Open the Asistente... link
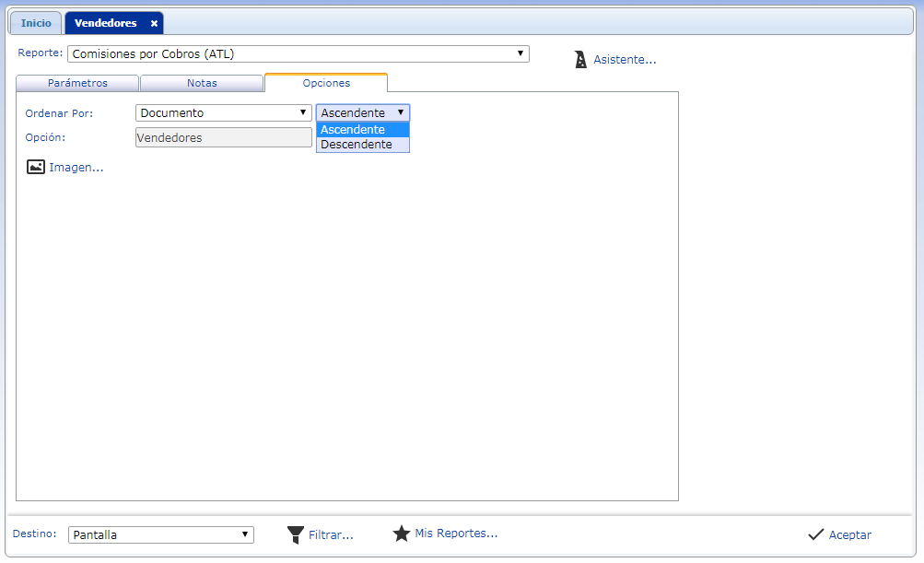The image size is (924, 563). [625, 60]
